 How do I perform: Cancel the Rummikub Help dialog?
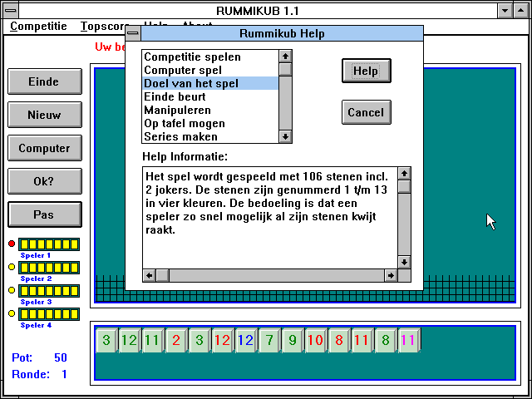(x=366, y=112)
